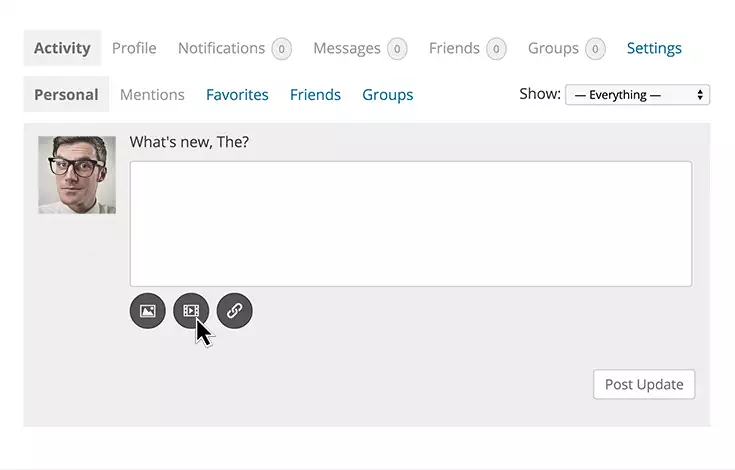Open the Notifications tab
The width and height of the screenshot is (735, 470).
[221, 48]
